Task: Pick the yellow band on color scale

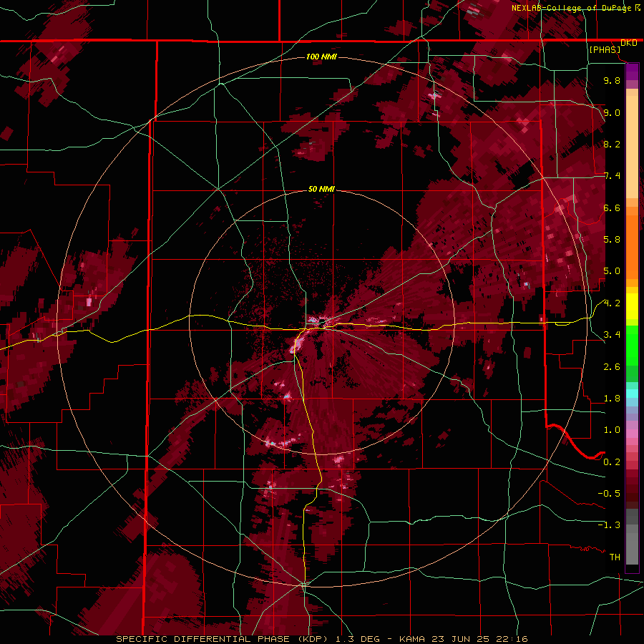Action: [x=632, y=306]
